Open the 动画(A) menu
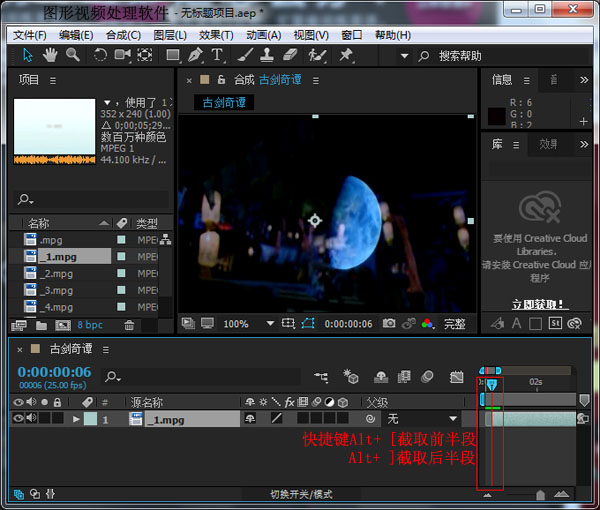Image resolution: width=600 pixels, height=510 pixels. pyautogui.click(x=264, y=35)
